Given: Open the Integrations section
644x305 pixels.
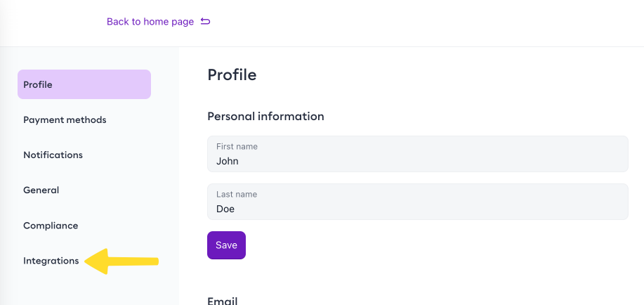Looking at the screenshot, I should click(51, 261).
